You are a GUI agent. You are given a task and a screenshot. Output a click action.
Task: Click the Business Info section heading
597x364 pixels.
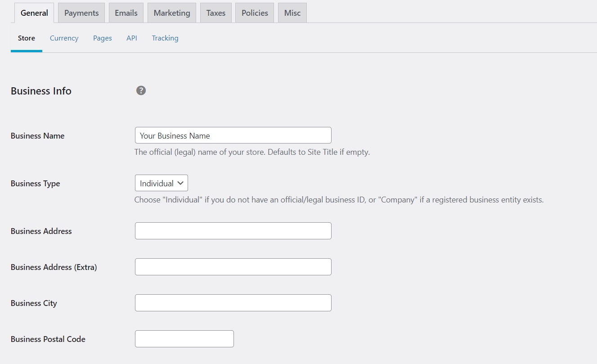tap(41, 91)
